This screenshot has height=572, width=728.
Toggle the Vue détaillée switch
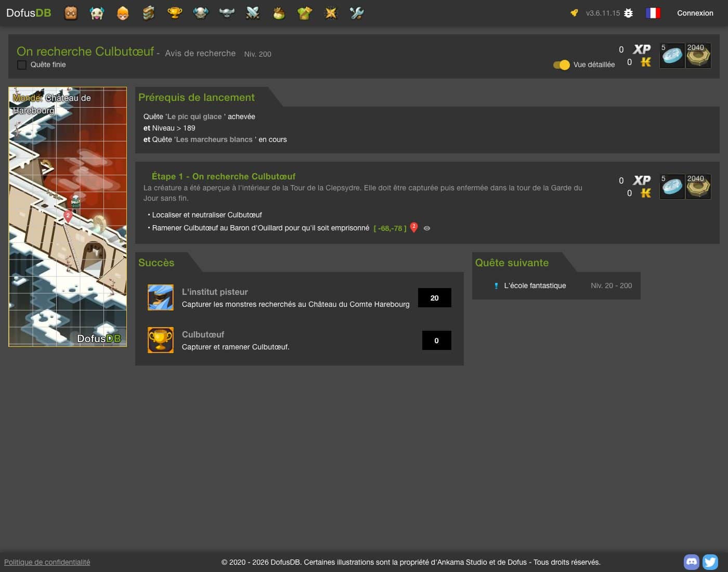tap(562, 65)
